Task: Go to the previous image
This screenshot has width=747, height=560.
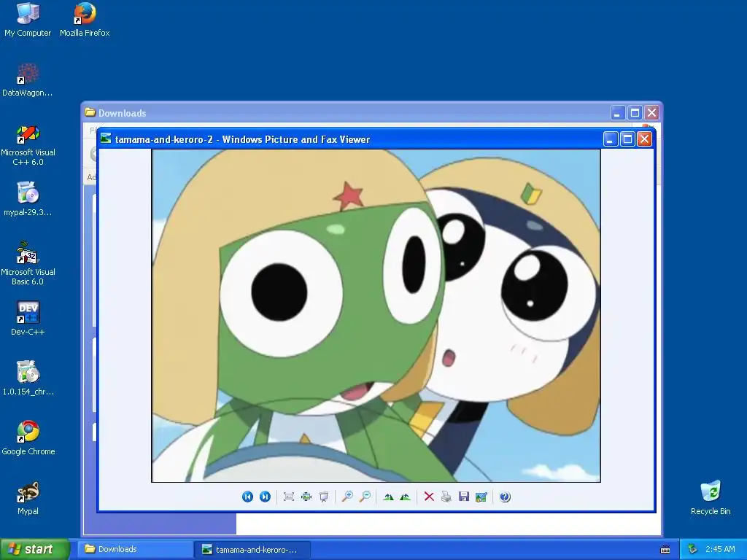Action: click(247, 497)
